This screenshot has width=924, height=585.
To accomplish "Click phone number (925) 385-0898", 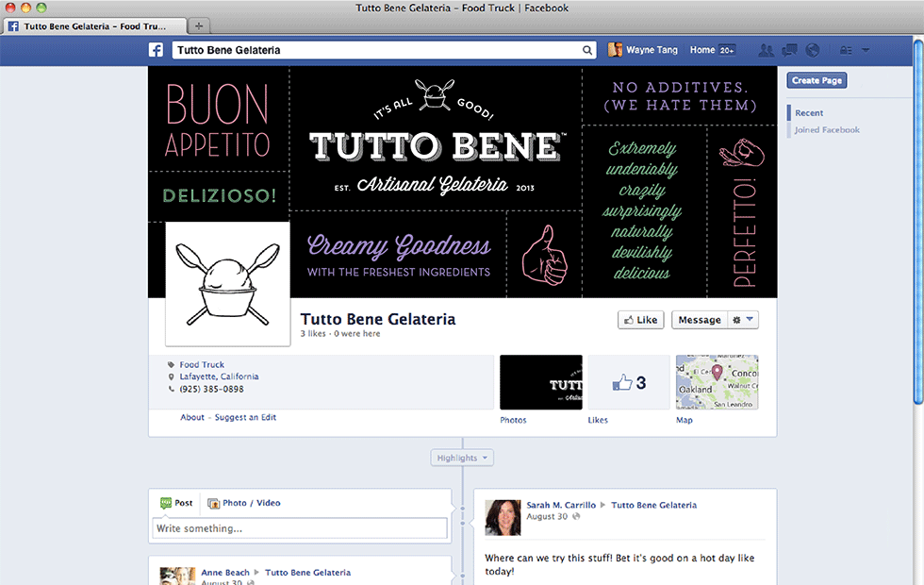I will coord(211,389).
